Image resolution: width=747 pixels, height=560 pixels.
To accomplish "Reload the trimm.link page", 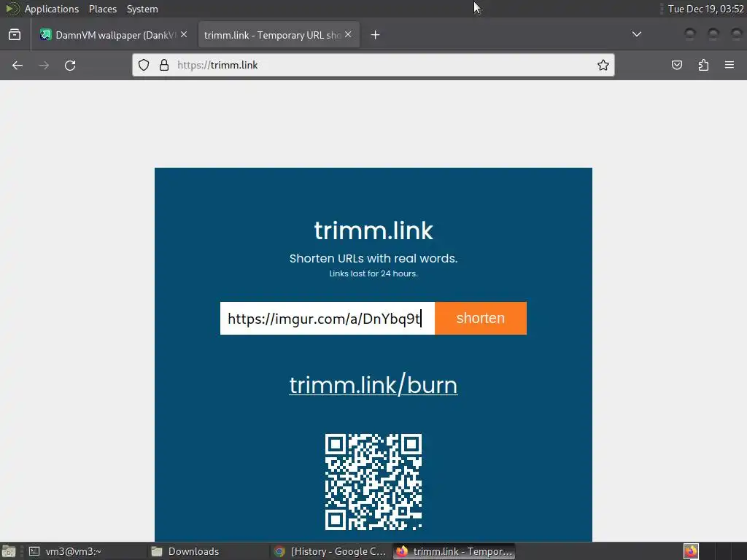I will click(x=70, y=65).
